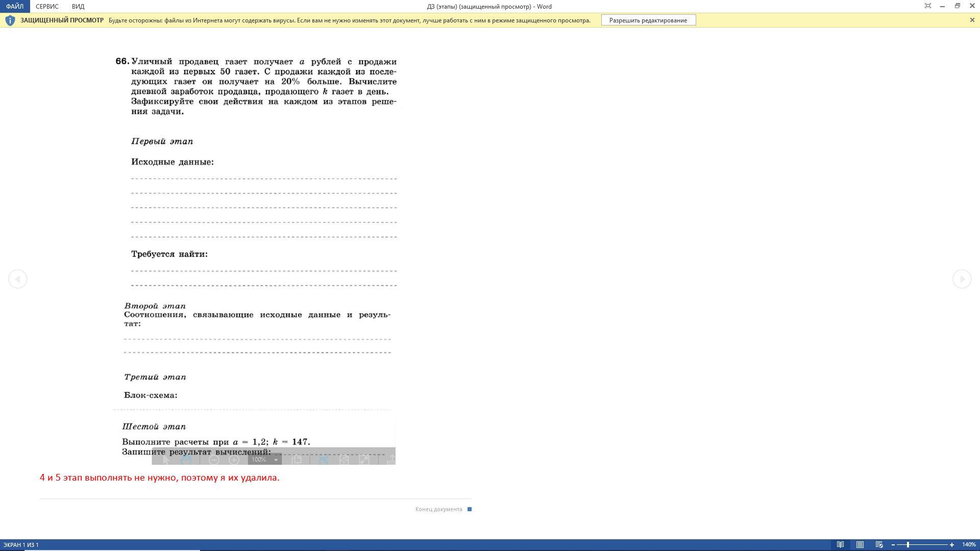The image size is (980, 551).
Task: Click Разрешить редактирование button
Action: pyautogui.click(x=648, y=20)
